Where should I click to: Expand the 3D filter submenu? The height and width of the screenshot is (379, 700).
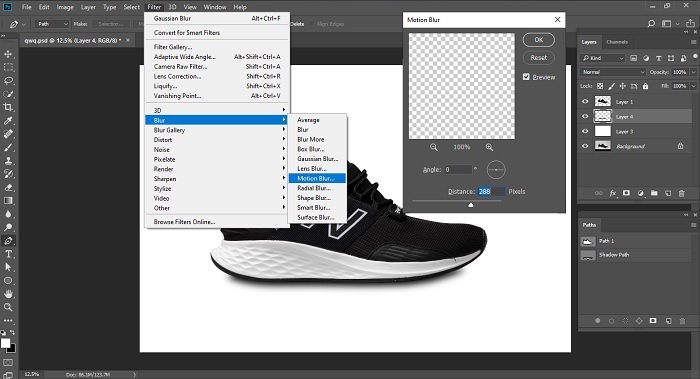[217, 110]
